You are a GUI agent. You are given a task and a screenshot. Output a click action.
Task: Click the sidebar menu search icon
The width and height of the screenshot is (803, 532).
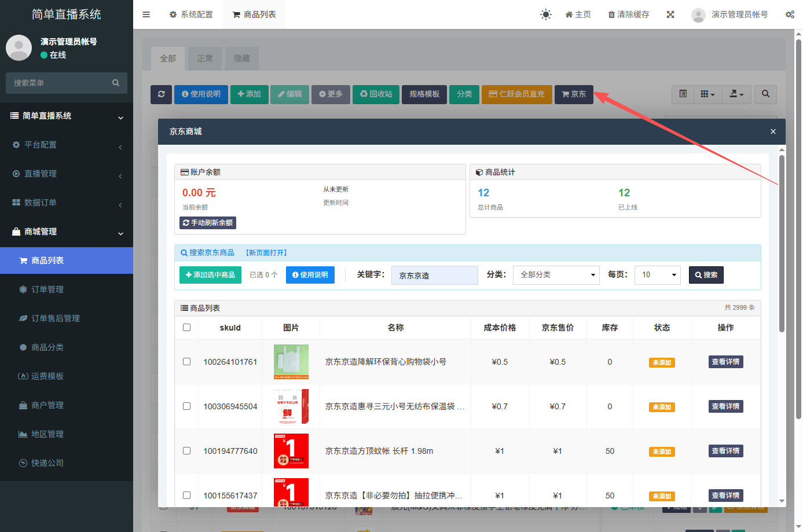click(116, 83)
